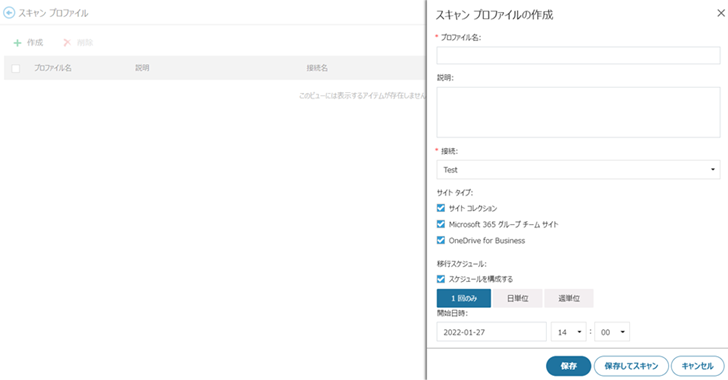Select the 1 回のみ schedule tab

pyautogui.click(x=463, y=298)
